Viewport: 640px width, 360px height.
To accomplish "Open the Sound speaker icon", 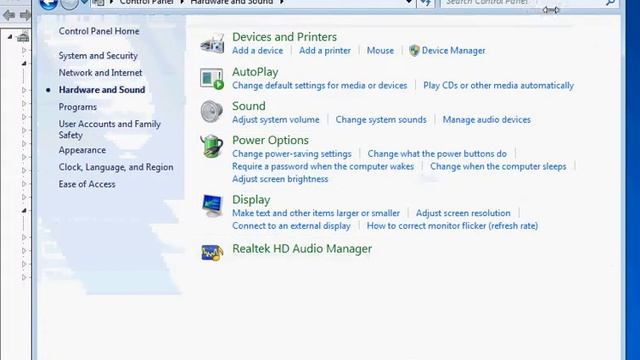I will coord(212,111).
